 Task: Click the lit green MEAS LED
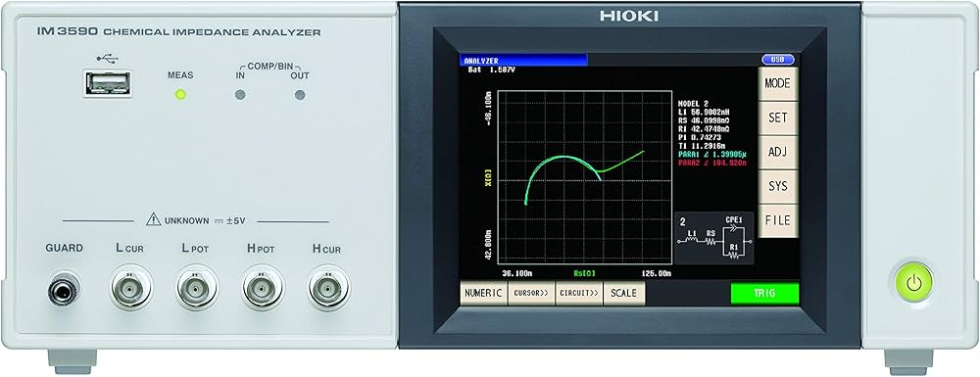[x=180, y=95]
